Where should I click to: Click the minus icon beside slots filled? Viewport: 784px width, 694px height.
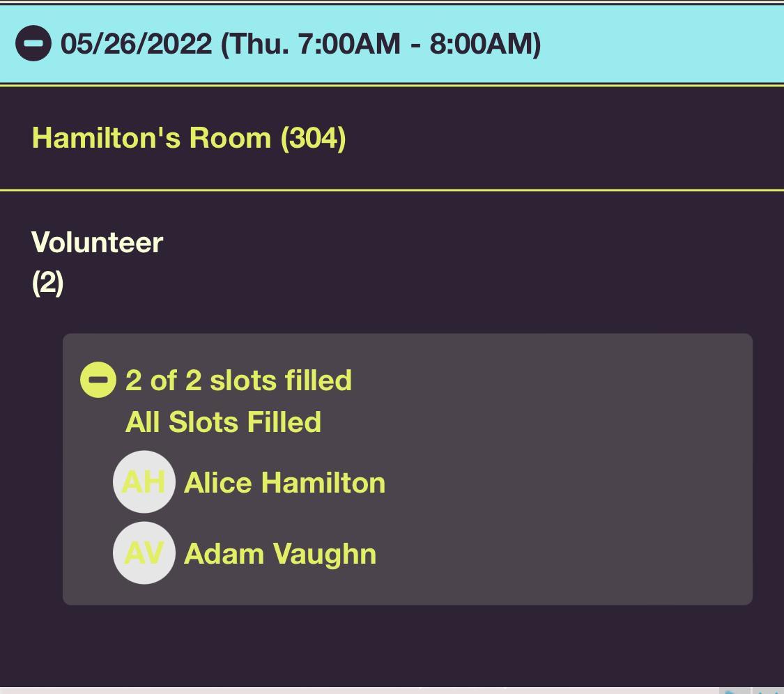coord(98,380)
